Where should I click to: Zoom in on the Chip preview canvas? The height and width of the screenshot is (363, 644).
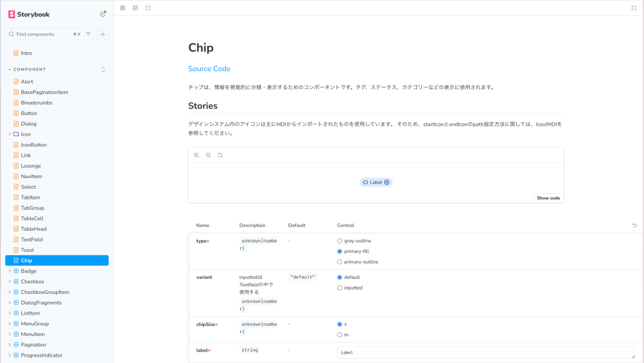(196, 155)
